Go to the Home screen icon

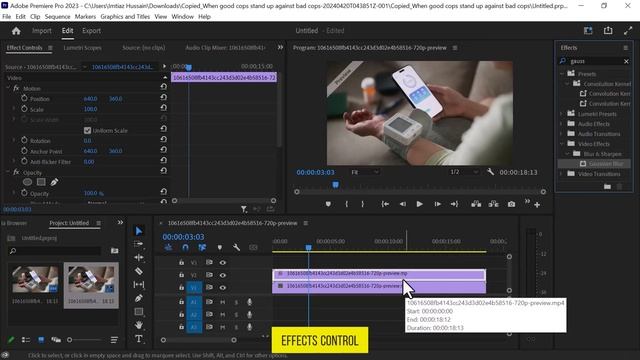16,31
